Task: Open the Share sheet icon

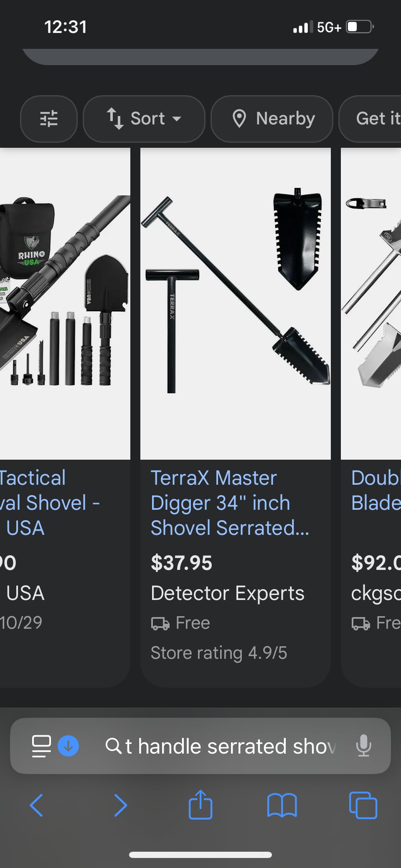Action: 200,804
